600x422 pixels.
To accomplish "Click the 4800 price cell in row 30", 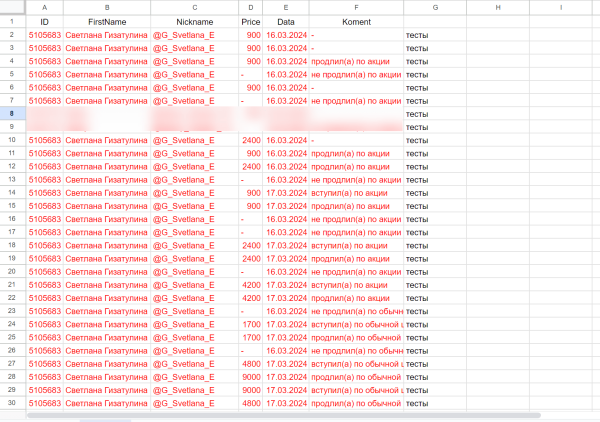I will pos(250,402).
